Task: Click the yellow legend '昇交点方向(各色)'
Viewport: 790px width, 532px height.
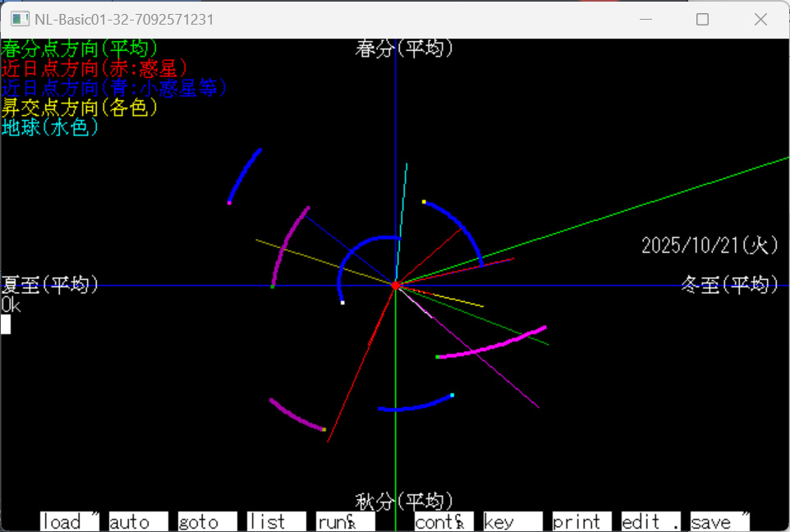Action: (x=80, y=108)
